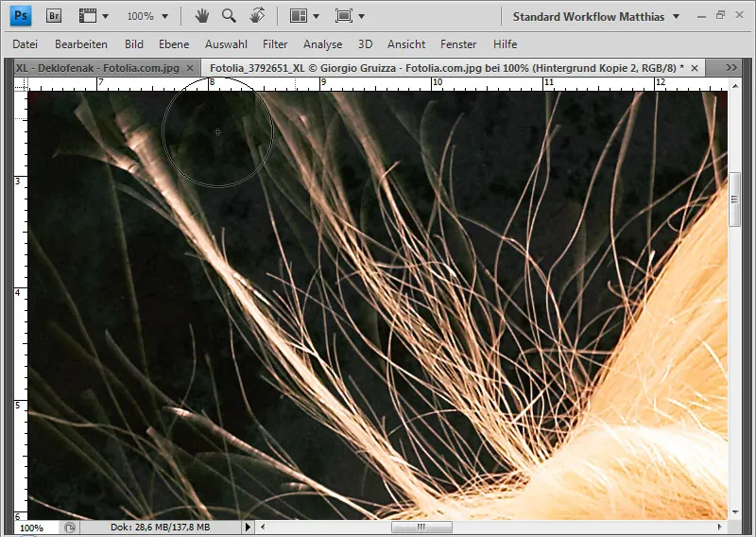
Task: Click the vertical scrollbar down arrow
Action: click(x=735, y=511)
